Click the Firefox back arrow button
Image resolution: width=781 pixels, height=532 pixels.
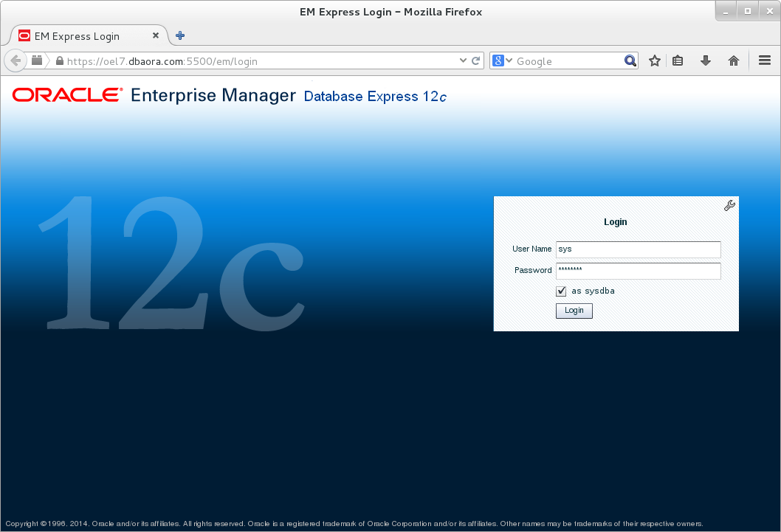coord(16,61)
